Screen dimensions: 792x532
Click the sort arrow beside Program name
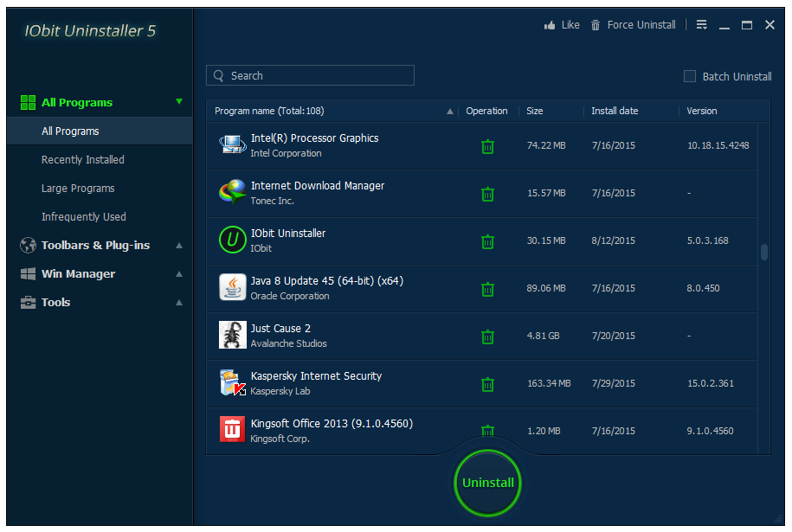tap(449, 112)
